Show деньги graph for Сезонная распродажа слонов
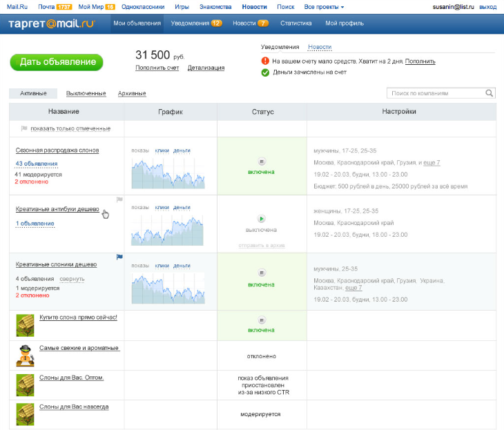 point(182,150)
